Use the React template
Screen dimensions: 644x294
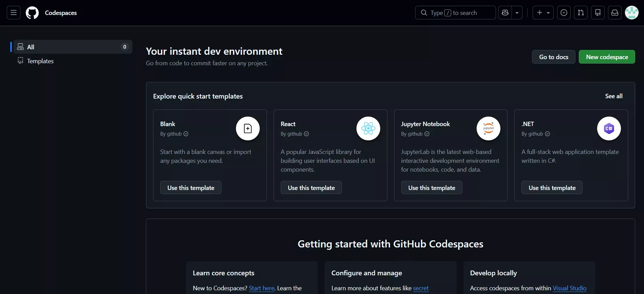pyautogui.click(x=311, y=188)
